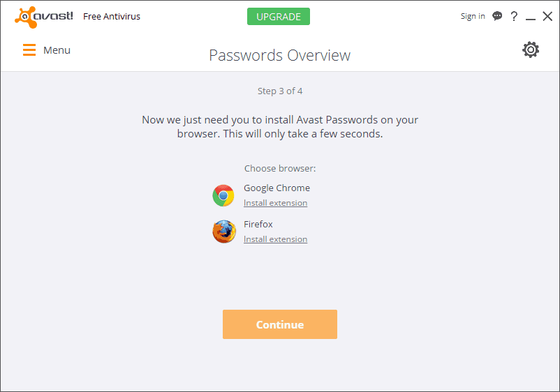Open the hamburger Menu icon
This screenshot has width=560, height=392.
tap(29, 50)
